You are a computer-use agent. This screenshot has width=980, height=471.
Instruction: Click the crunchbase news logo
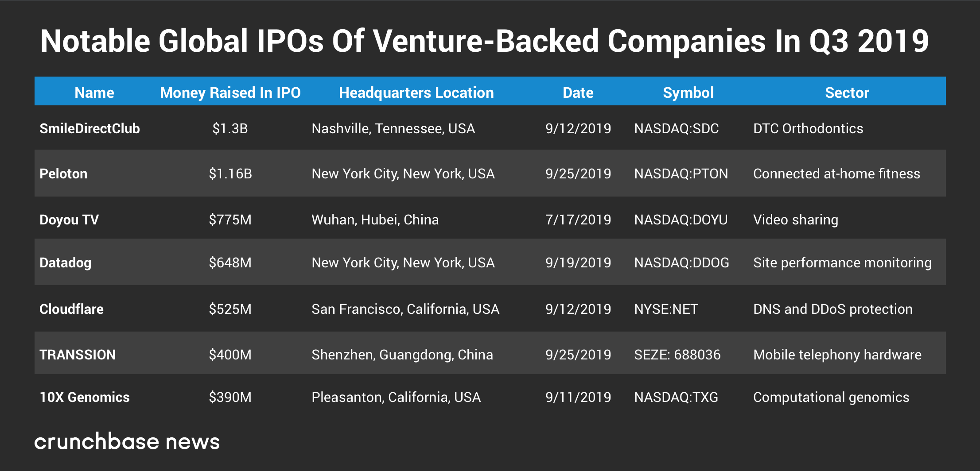127,441
